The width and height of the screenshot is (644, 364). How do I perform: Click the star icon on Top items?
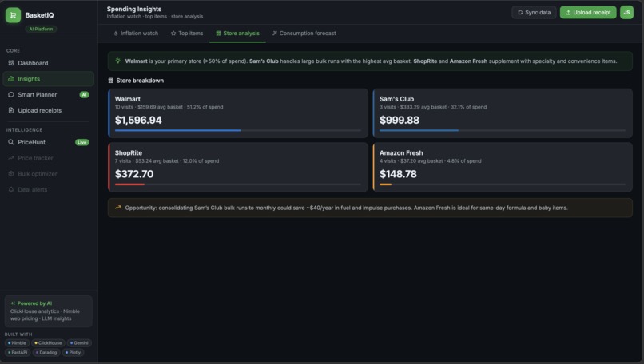tap(173, 34)
